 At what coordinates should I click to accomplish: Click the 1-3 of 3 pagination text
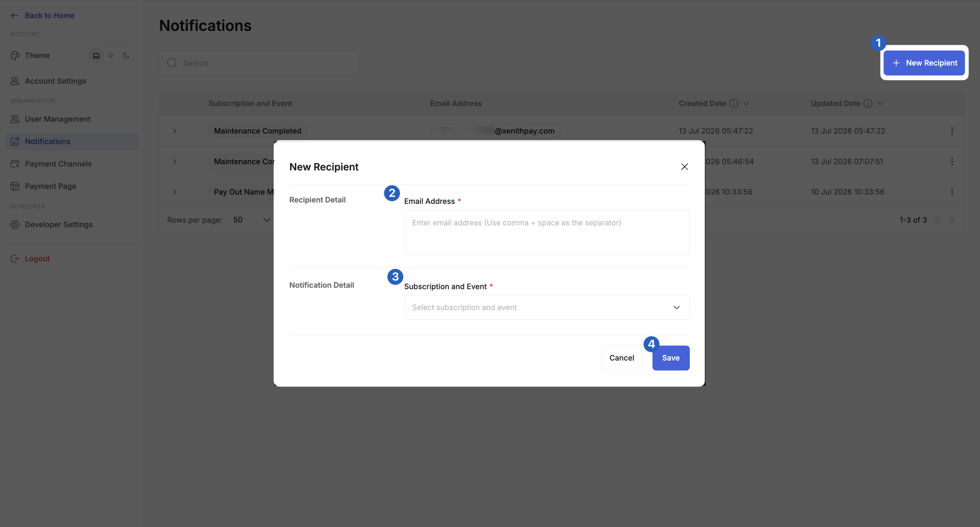click(x=913, y=220)
